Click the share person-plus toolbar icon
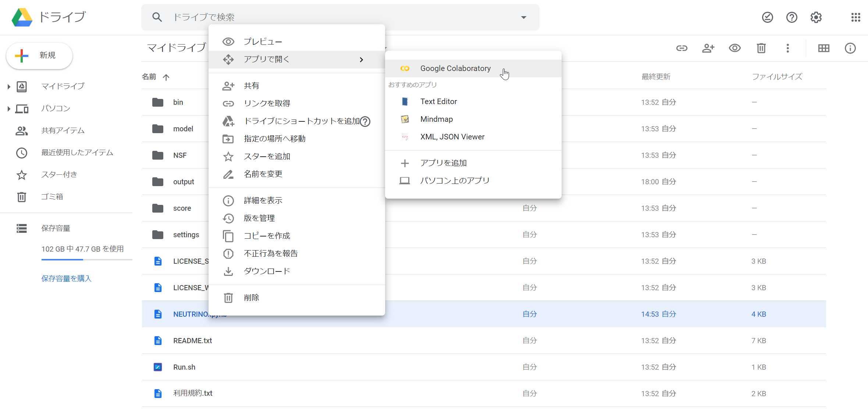Screen dimensions: 868x416 (x=708, y=48)
